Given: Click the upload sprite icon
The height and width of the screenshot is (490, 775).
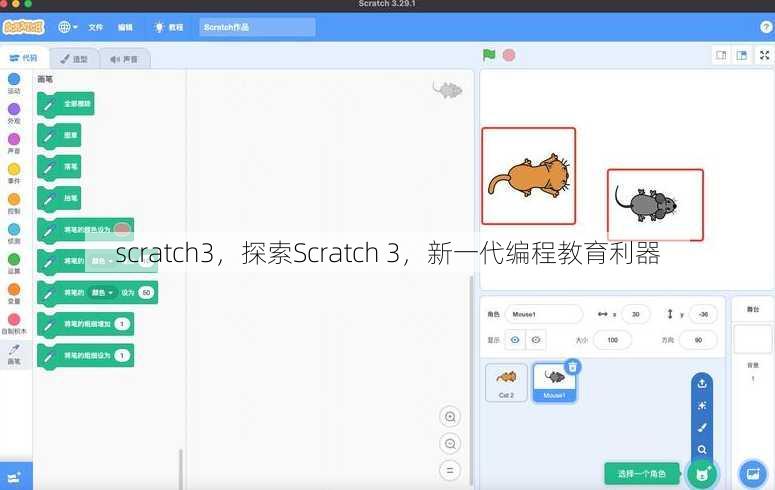Looking at the screenshot, I should tap(702, 384).
